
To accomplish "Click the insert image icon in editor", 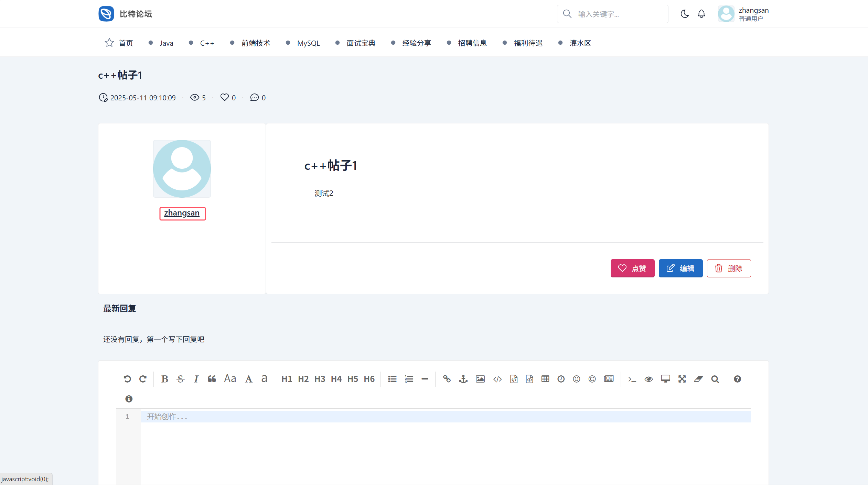I will 480,379.
